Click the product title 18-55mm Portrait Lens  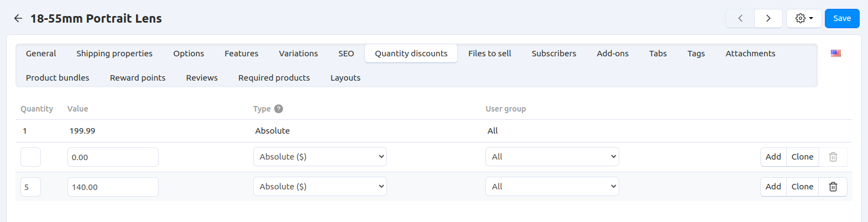pyautogui.click(x=96, y=18)
